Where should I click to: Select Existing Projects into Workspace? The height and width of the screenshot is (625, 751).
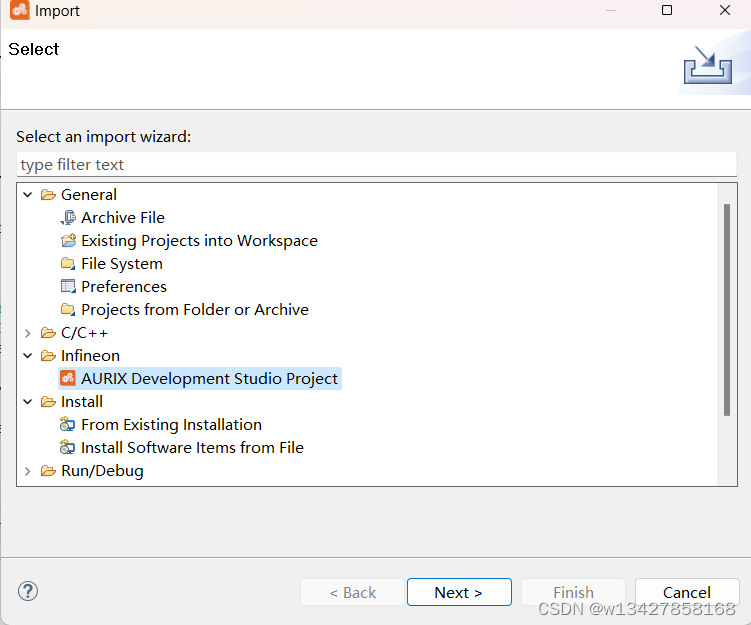pos(199,241)
